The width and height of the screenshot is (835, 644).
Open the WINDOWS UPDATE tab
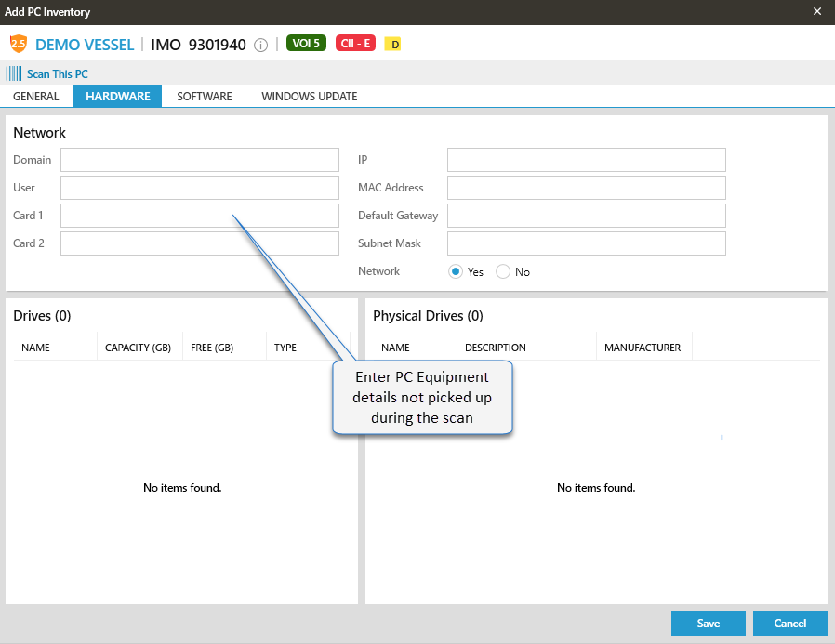(310, 97)
